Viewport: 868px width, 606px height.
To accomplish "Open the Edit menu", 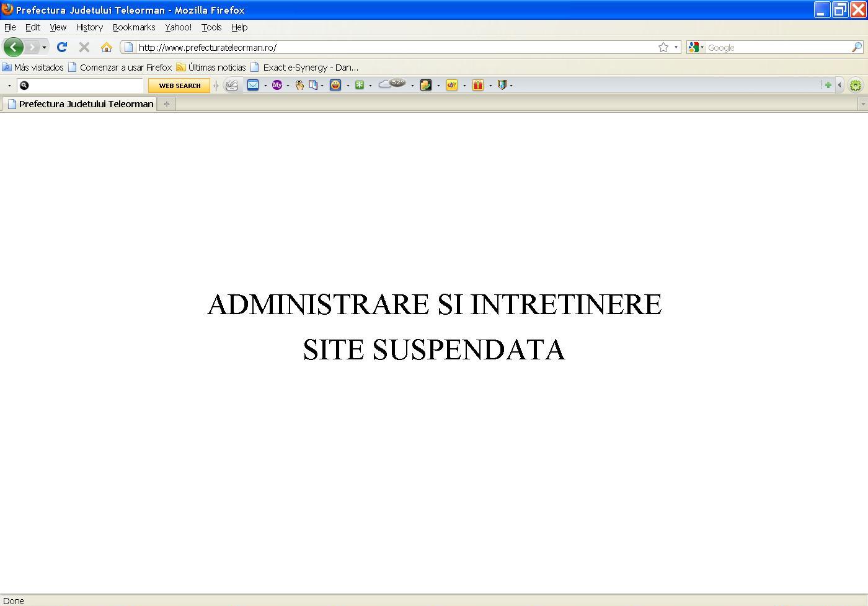I will (x=33, y=27).
